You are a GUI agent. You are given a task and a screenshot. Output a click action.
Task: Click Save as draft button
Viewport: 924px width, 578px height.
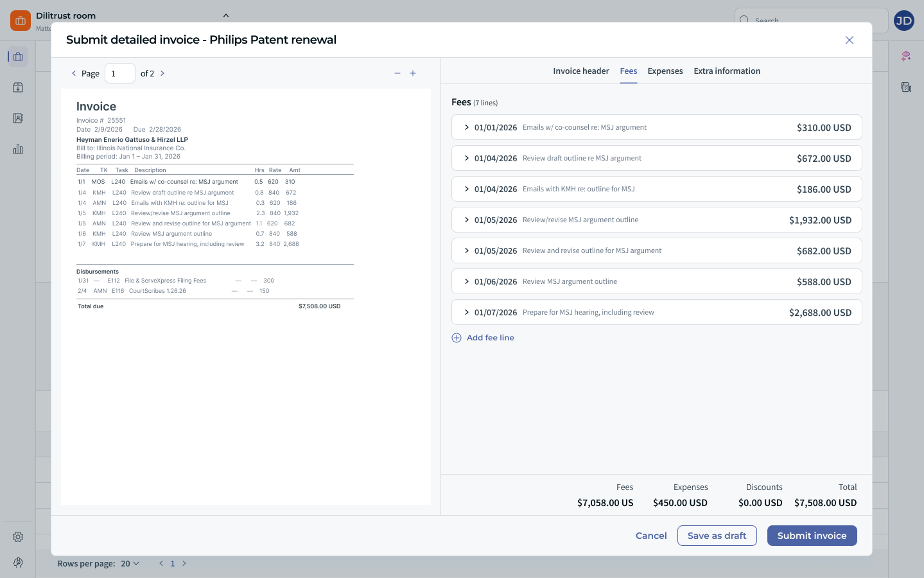click(717, 536)
